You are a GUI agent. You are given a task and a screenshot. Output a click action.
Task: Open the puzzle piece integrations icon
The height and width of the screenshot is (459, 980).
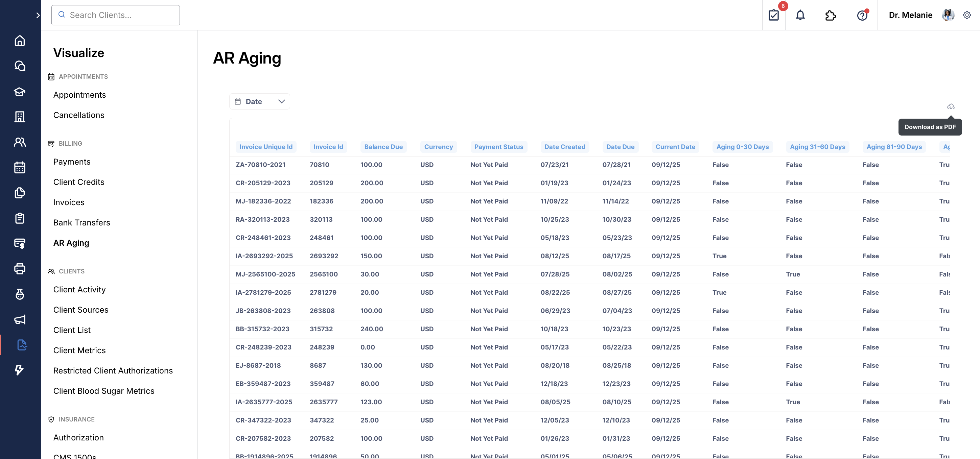(831, 15)
